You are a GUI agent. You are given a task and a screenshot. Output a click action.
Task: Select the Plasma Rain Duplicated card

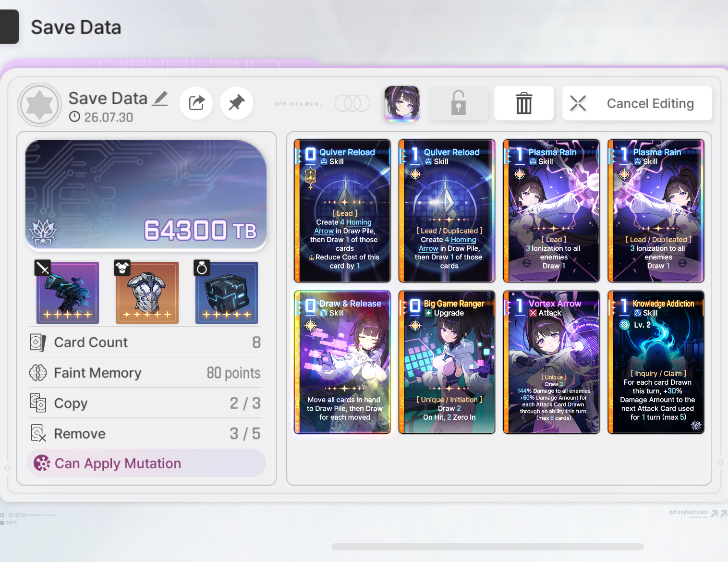[x=656, y=211]
